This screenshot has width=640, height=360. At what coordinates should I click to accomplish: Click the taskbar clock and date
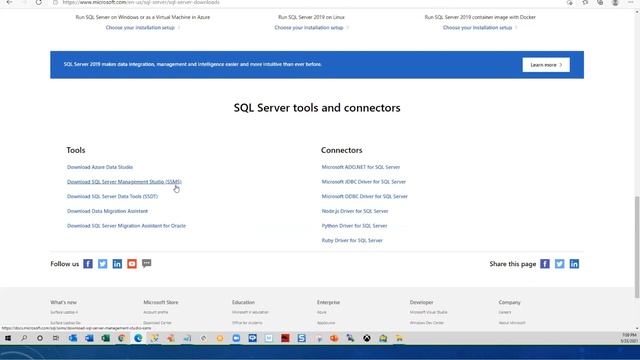(629, 338)
